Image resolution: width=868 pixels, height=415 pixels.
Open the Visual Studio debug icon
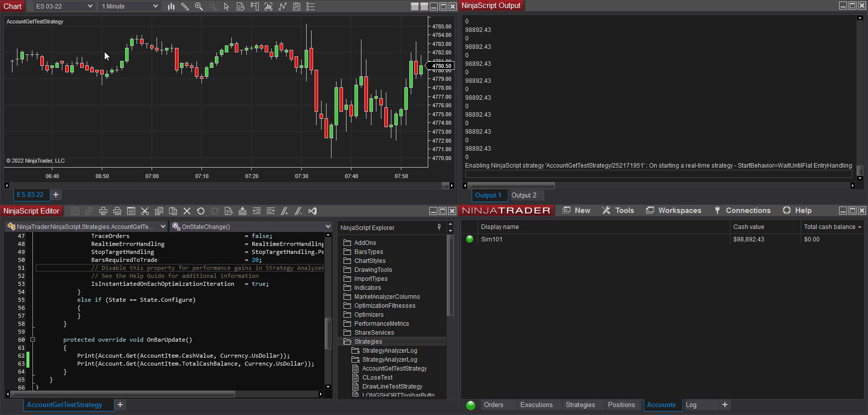tap(313, 211)
